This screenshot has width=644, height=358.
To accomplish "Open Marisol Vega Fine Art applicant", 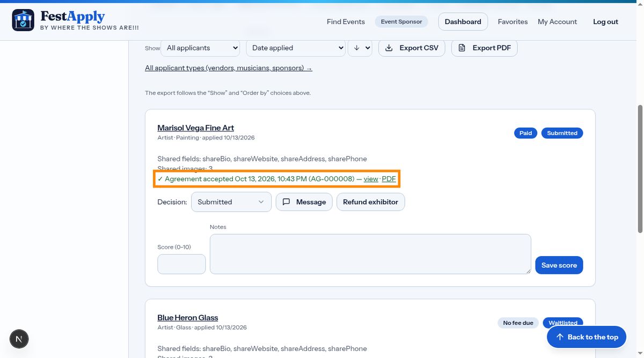I will click(x=195, y=128).
